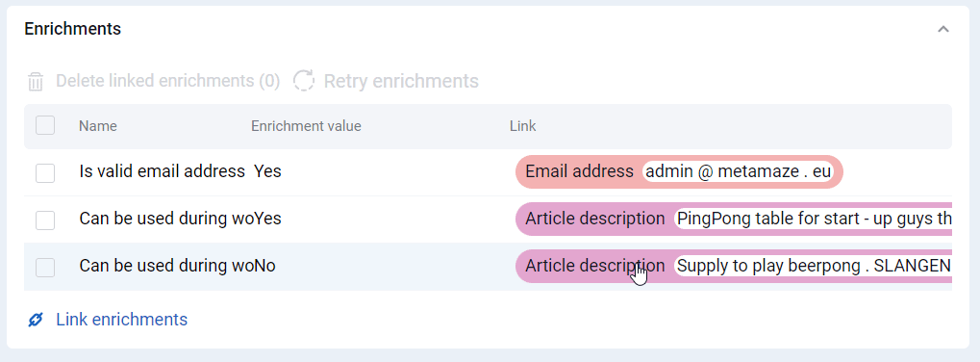
Task: Sort by the Name column header
Action: tap(97, 126)
